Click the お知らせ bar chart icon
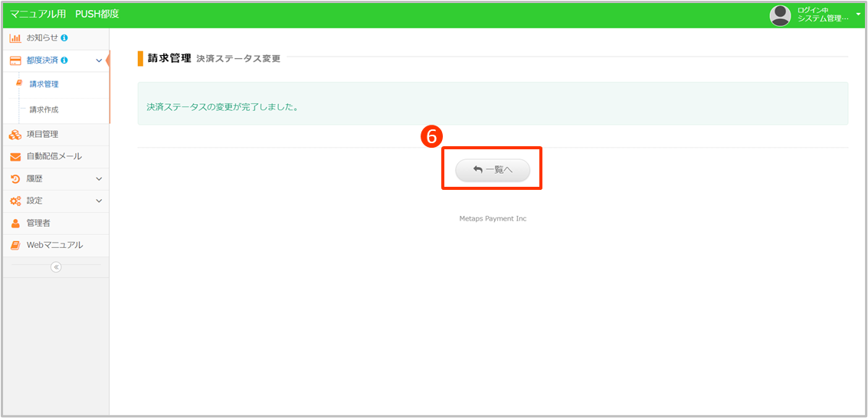This screenshot has width=868, height=418. [15, 38]
